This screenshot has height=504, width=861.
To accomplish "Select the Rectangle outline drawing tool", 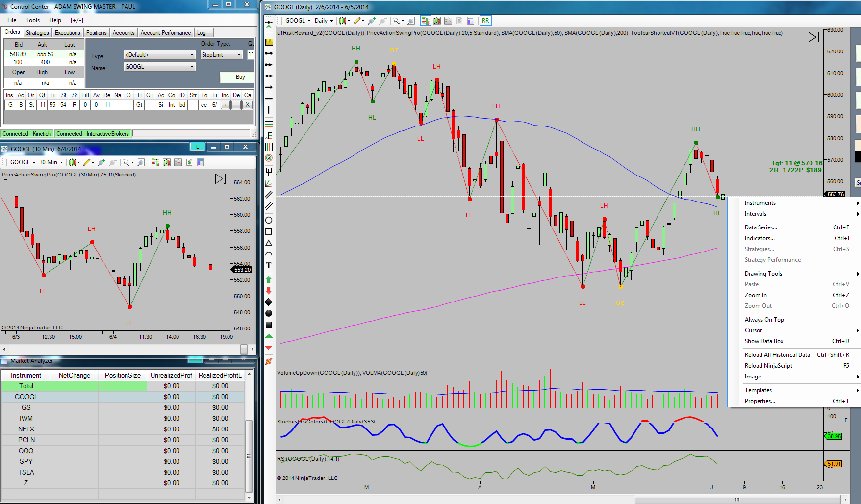I will (x=269, y=231).
